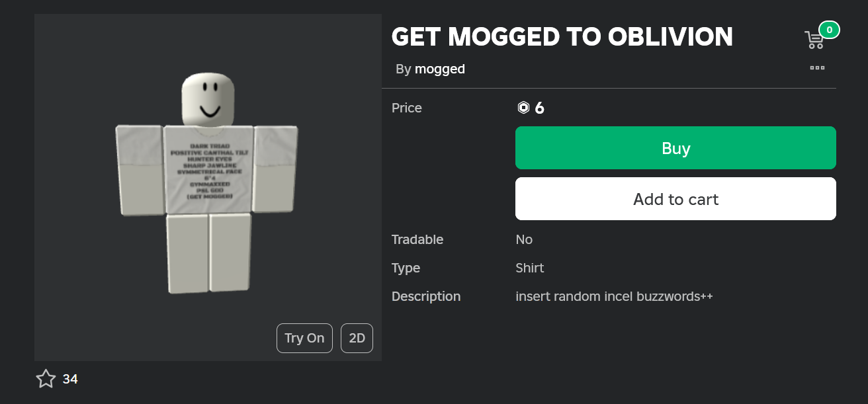Screen dimensions: 868x404
Task: Click the shirt text on avatar torso
Action: [x=206, y=171]
